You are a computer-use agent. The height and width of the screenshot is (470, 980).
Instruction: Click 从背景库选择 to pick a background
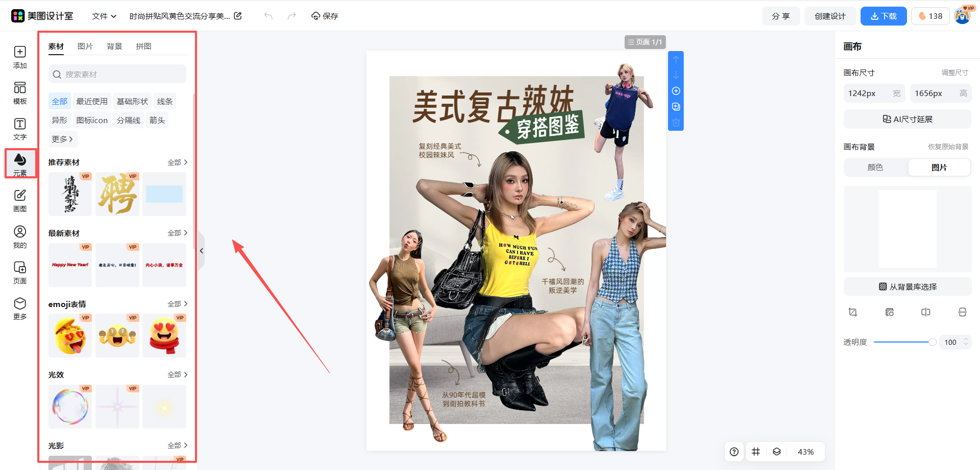click(x=907, y=286)
